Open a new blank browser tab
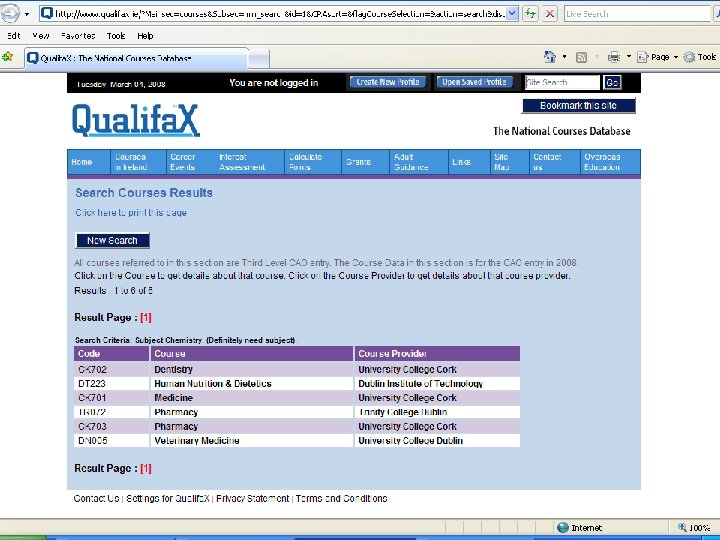This screenshot has width=720, height=540. [259, 59]
